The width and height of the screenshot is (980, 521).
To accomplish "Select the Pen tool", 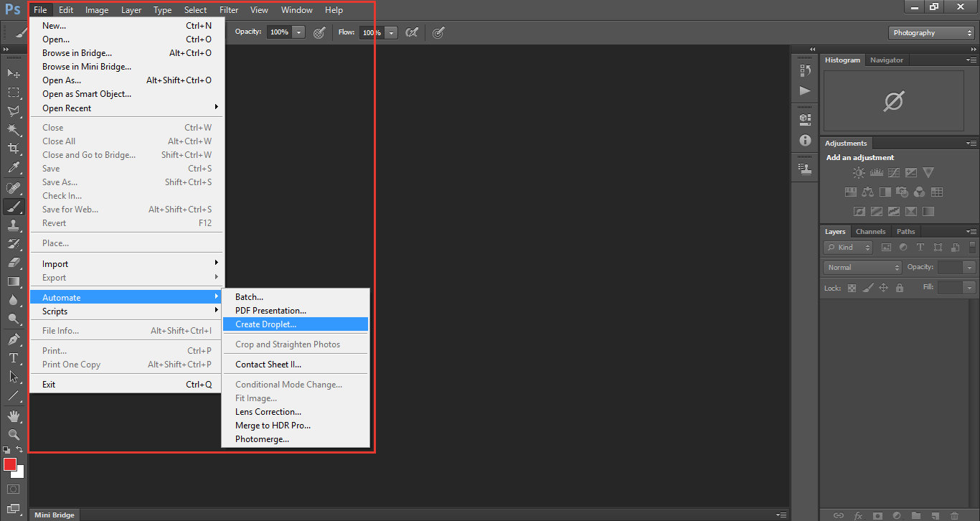I will click(x=14, y=339).
